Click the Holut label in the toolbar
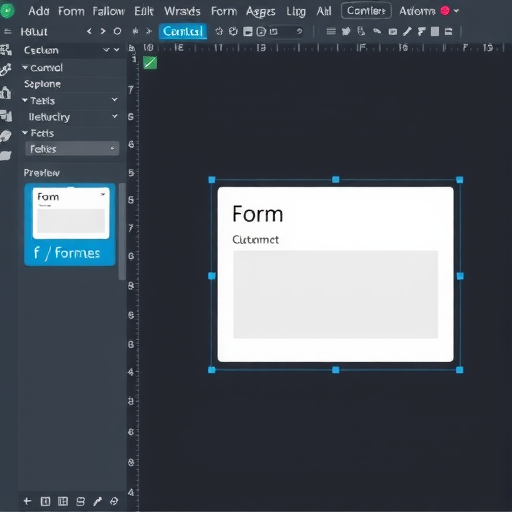Image resolution: width=512 pixels, height=512 pixels. tap(34, 32)
